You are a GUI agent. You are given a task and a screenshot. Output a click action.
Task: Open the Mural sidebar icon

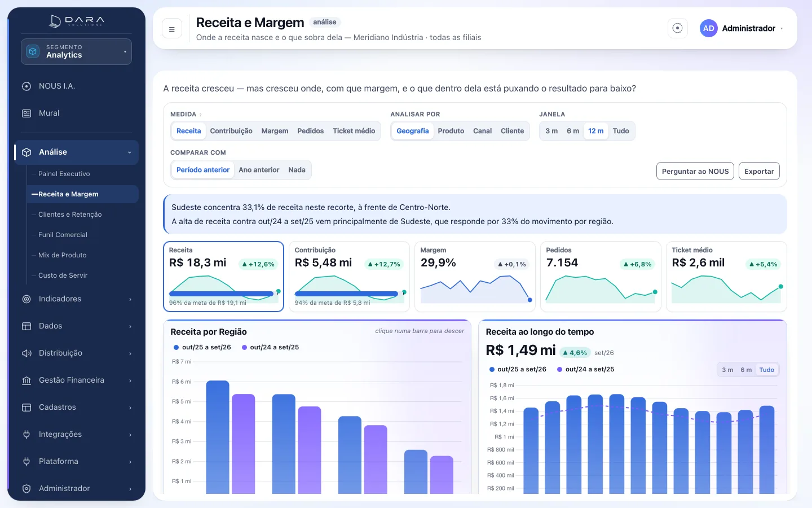(x=27, y=113)
